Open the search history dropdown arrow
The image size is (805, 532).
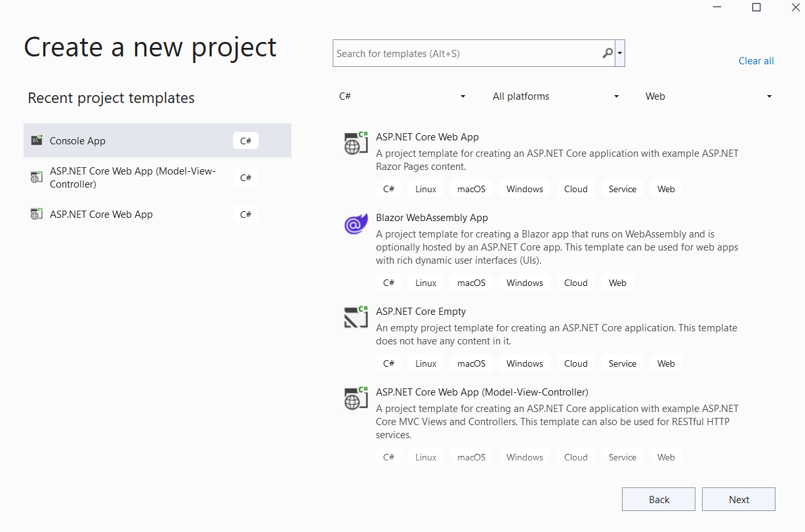[x=619, y=53]
